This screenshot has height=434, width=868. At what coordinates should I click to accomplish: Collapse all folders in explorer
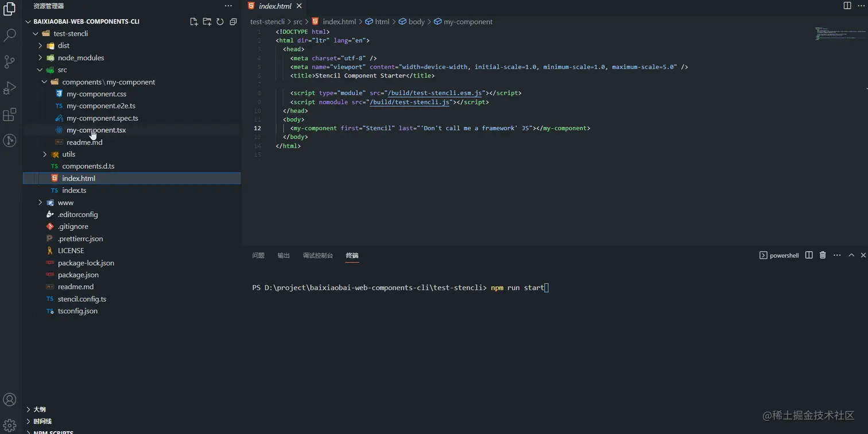(233, 22)
